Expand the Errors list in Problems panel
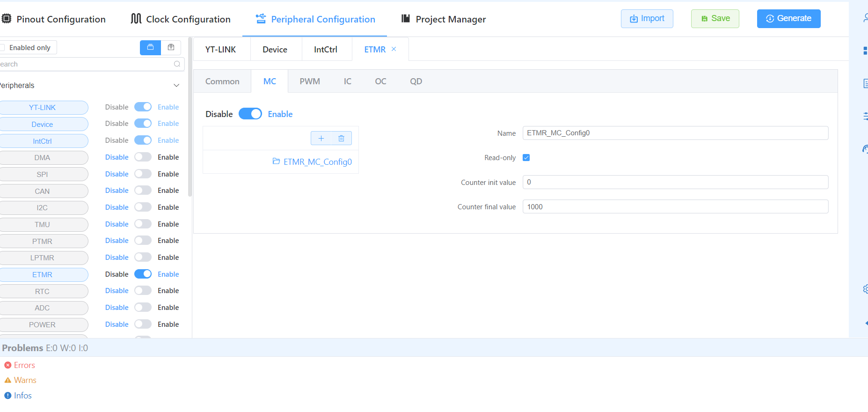 point(24,365)
